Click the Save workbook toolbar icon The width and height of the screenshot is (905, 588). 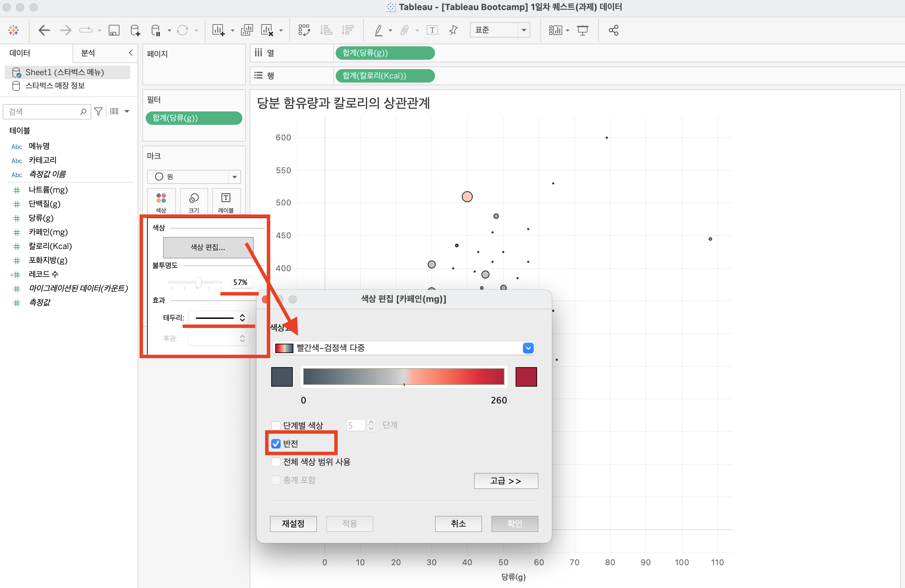(x=114, y=30)
